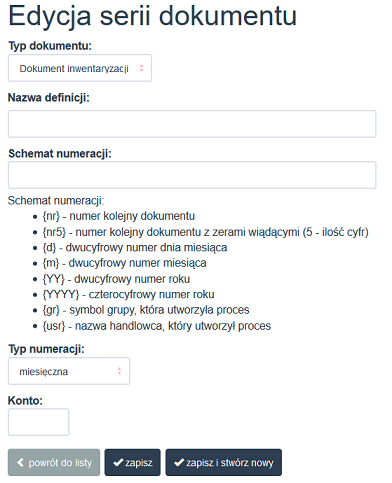Click inside the Schemat numeracji input box
Screen dimensions: 392x483
click(192, 175)
